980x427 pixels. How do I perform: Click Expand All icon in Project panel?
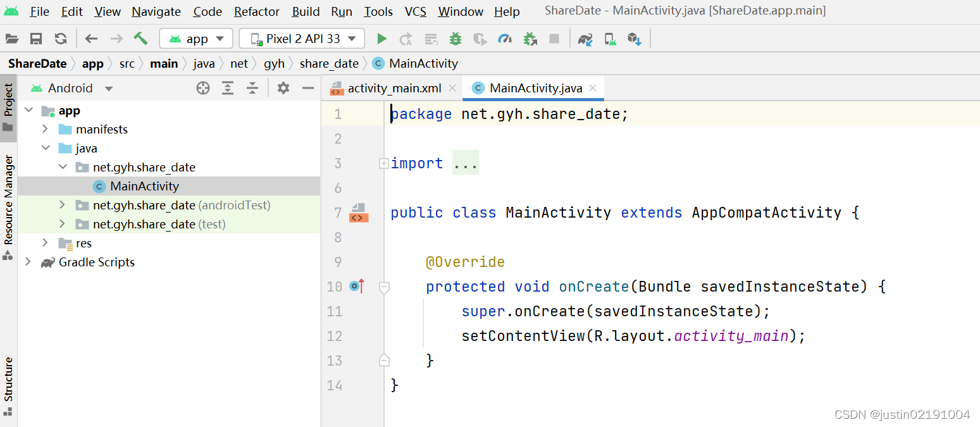pos(228,88)
